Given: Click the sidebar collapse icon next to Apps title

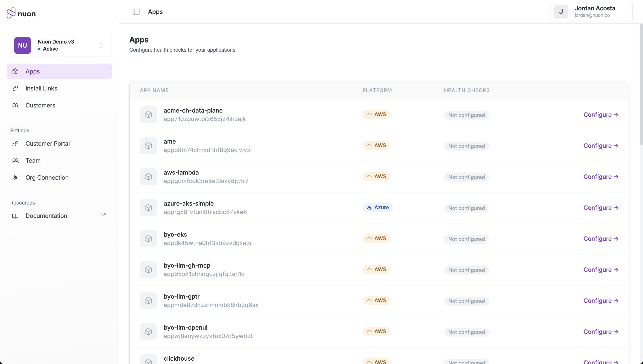Looking at the screenshot, I should pos(136,11).
